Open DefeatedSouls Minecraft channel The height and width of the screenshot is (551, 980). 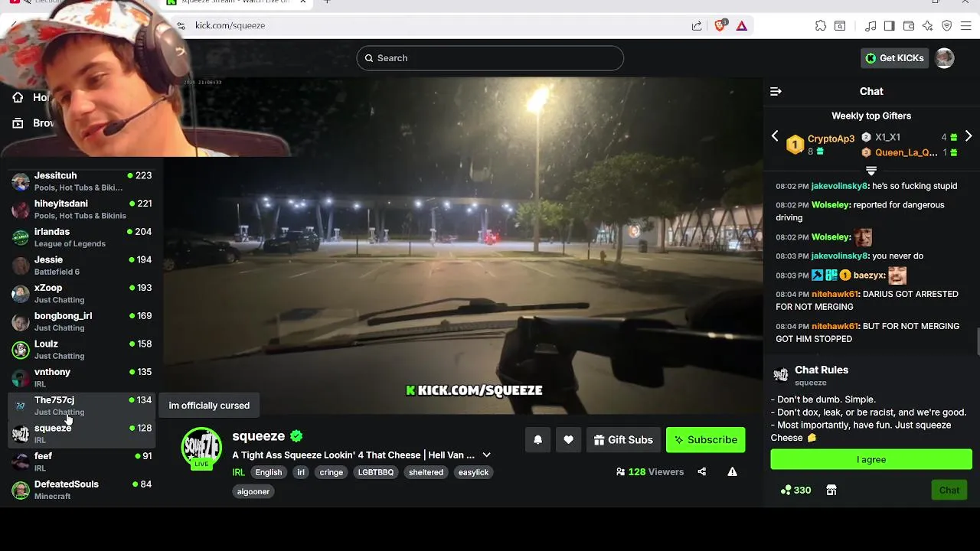[82, 490]
